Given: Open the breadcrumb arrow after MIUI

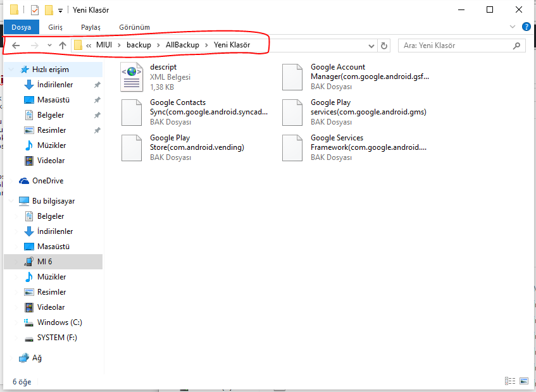Looking at the screenshot, I should coord(120,46).
